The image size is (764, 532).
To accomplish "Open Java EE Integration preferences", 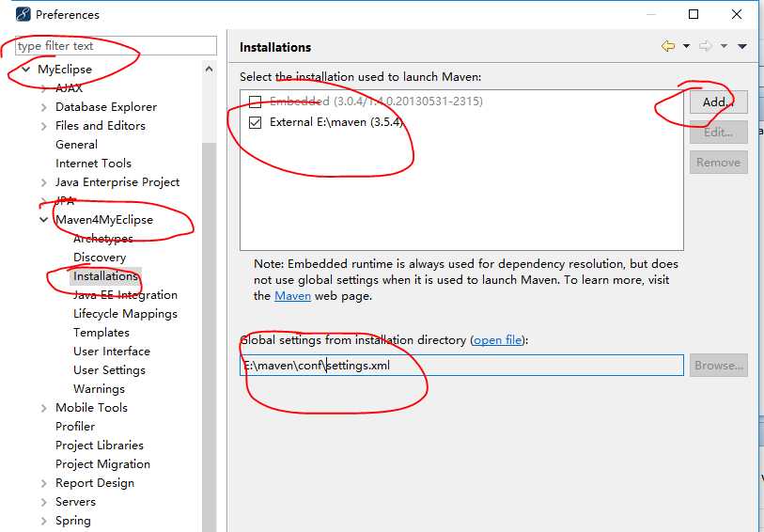I will click(x=125, y=295).
